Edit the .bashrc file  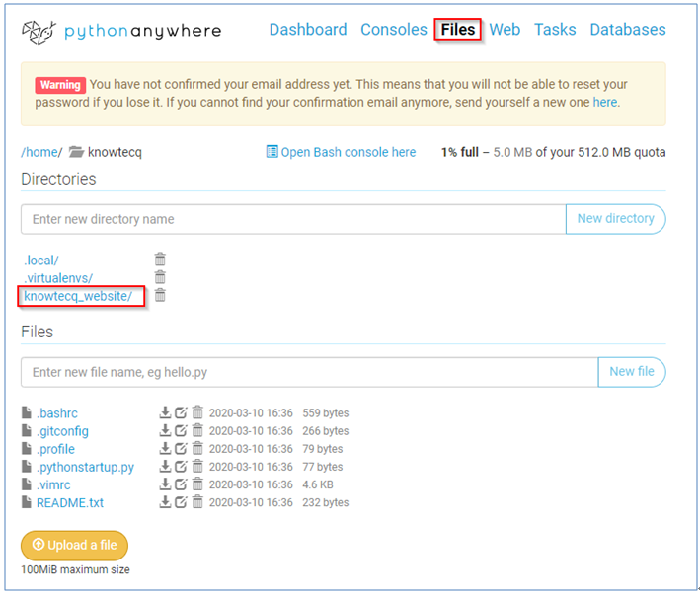coord(181,412)
